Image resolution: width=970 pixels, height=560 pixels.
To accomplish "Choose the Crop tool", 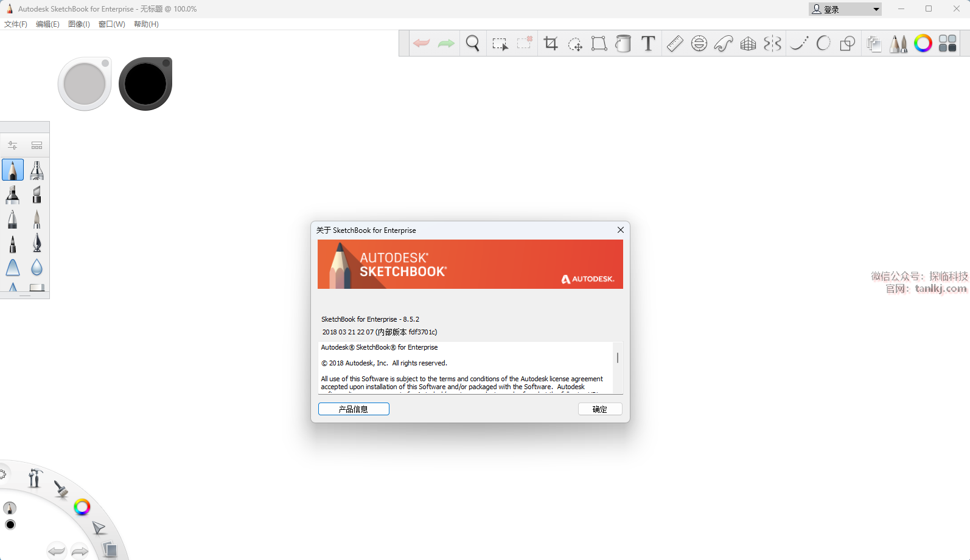I will pyautogui.click(x=551, y=43).
